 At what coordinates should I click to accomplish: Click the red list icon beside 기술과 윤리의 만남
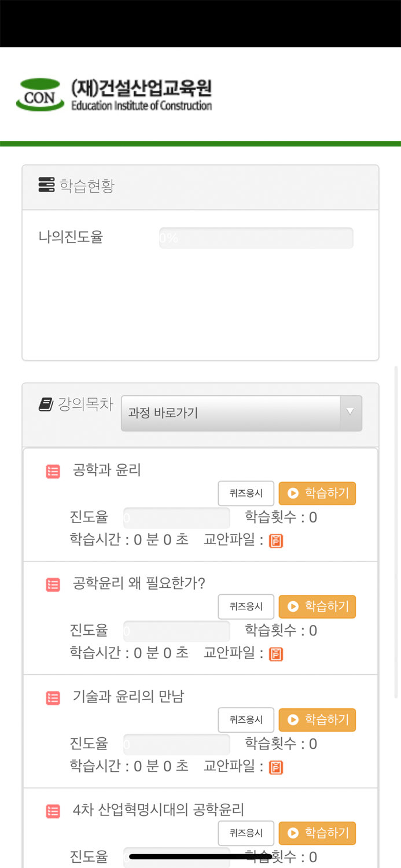tap(53, 698)
